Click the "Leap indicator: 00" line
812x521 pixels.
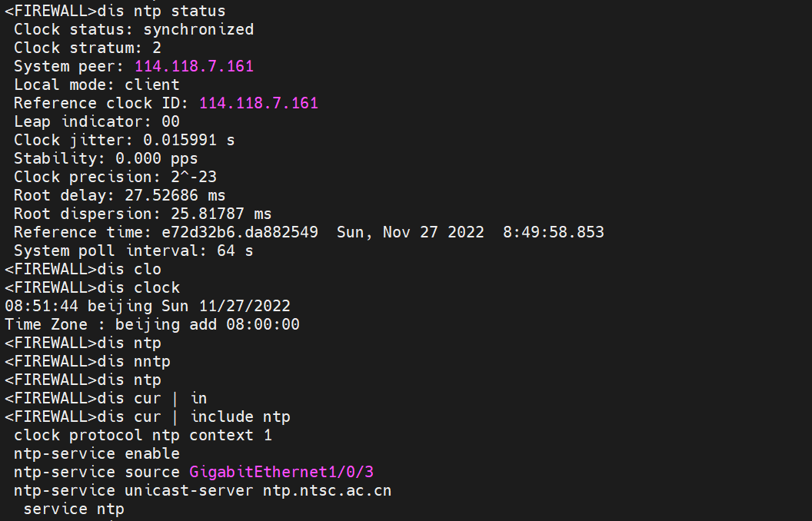click(97, 121)
